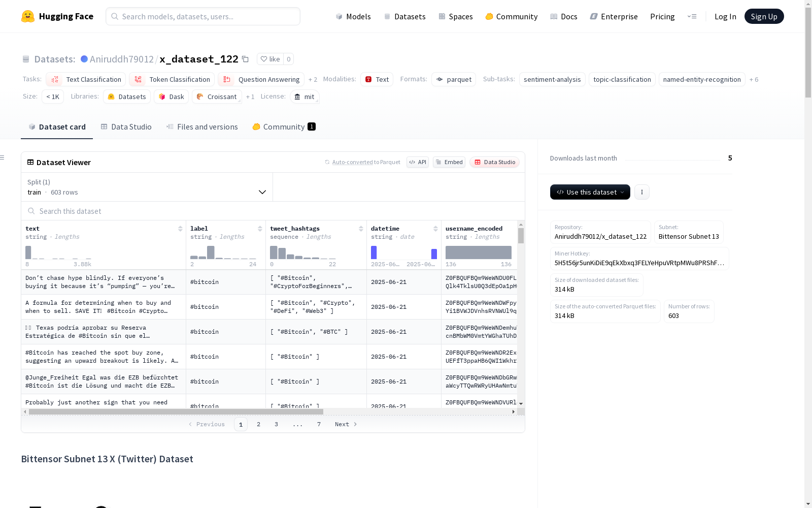Open the Community tab with 1 discussion

coord(284,127)
